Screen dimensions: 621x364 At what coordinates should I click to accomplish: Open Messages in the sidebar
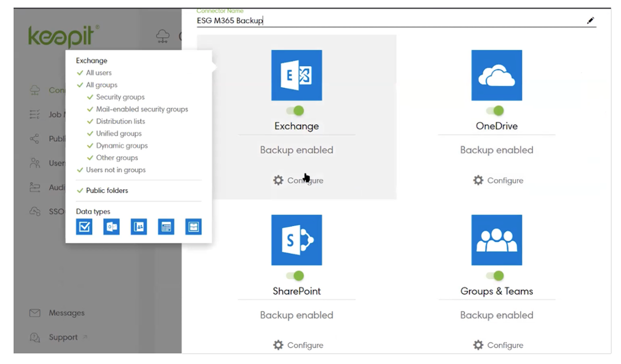66,313
